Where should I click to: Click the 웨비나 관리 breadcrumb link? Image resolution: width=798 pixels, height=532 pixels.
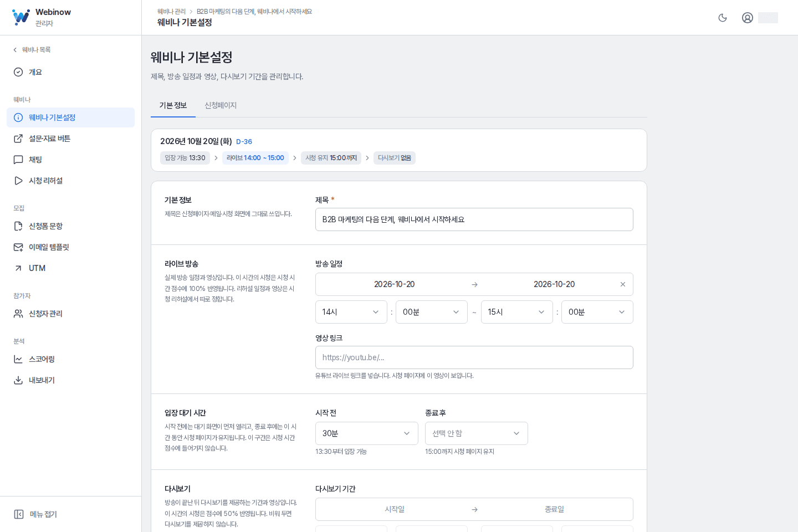[x=171, y=12]
